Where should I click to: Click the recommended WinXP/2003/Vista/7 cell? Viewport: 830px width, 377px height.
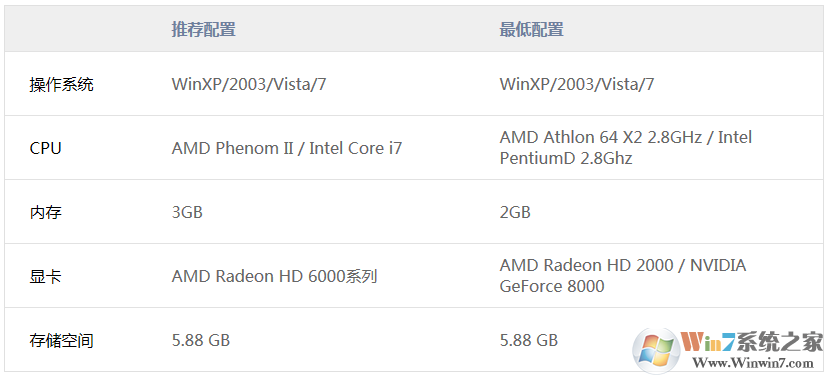[x=249, y=84]
